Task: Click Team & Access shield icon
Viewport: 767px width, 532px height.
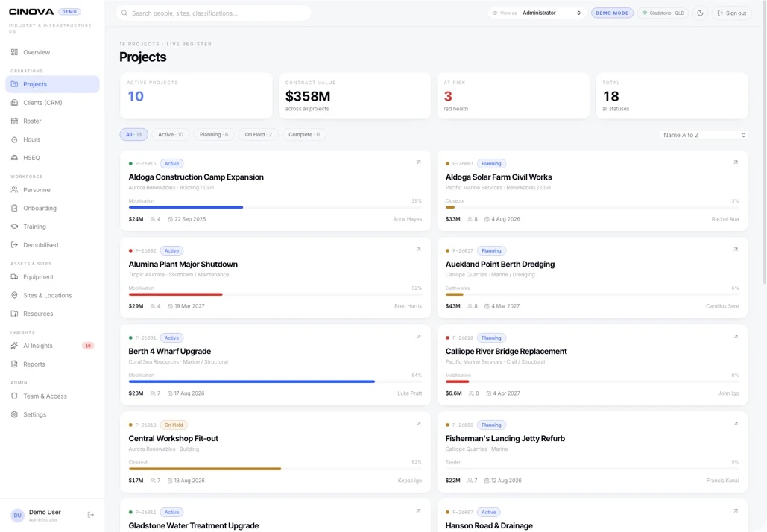Action: (14, 396)
